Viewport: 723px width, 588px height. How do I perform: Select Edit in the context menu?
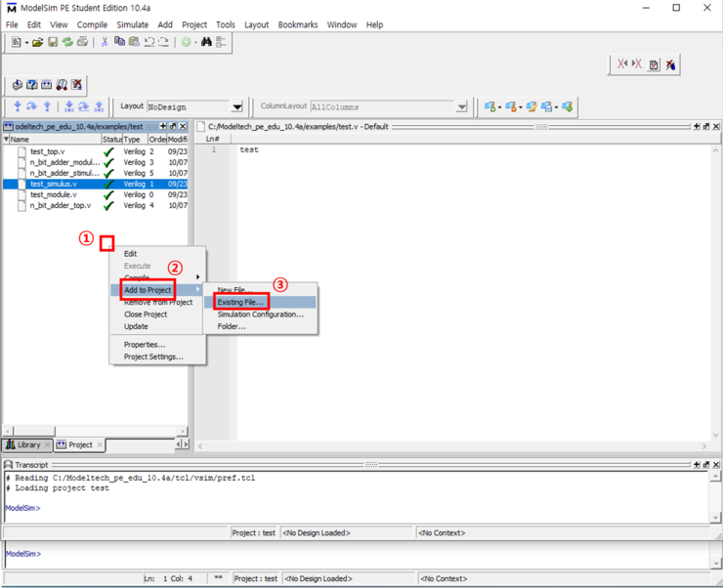pos(157,254)
